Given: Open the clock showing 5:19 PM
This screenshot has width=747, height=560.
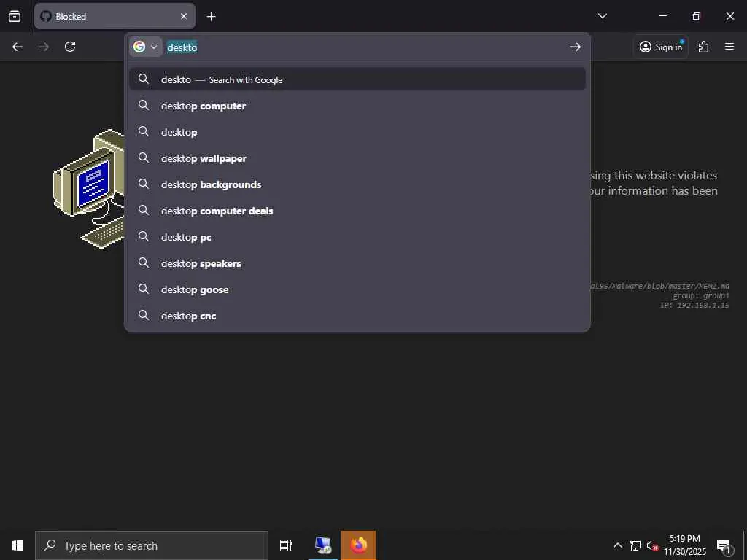Looking at the screenshot, I should 685,545.
